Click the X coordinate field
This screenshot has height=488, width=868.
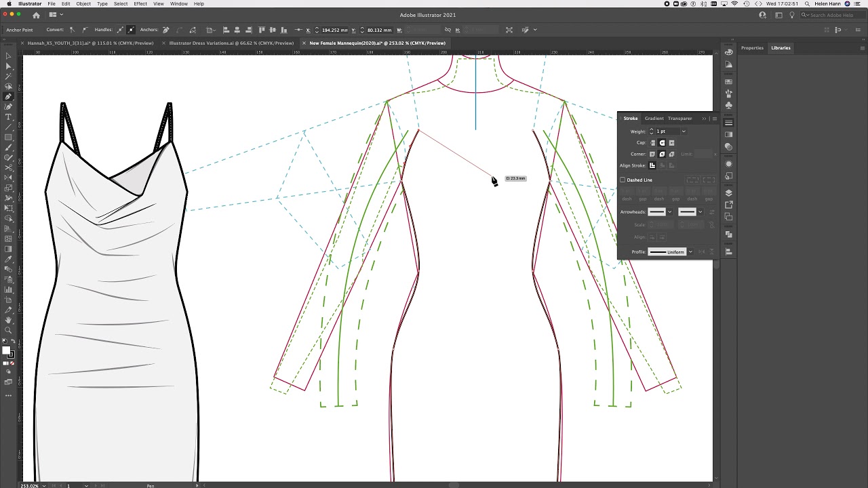click(x=335, y=30)
